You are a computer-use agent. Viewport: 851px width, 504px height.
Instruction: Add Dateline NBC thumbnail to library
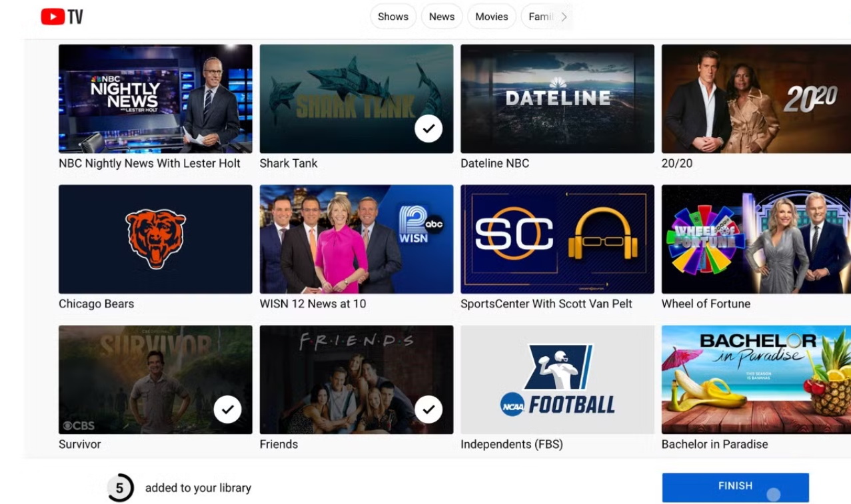pyautogui.click(x=557, y=99)
